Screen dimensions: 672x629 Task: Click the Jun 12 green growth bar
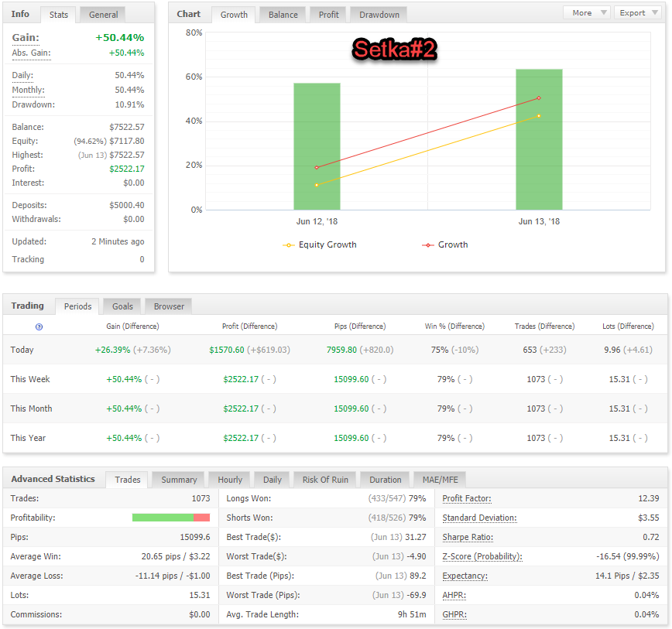click(317, 146)
